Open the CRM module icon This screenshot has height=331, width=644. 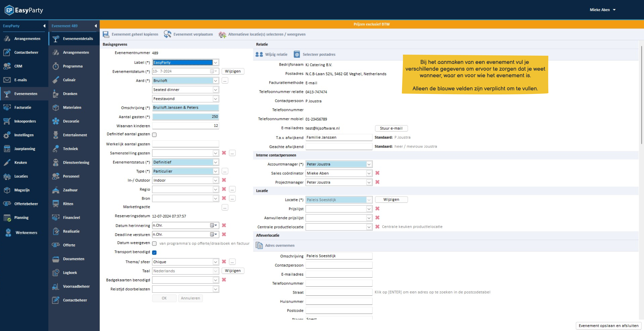pos(7,66)
